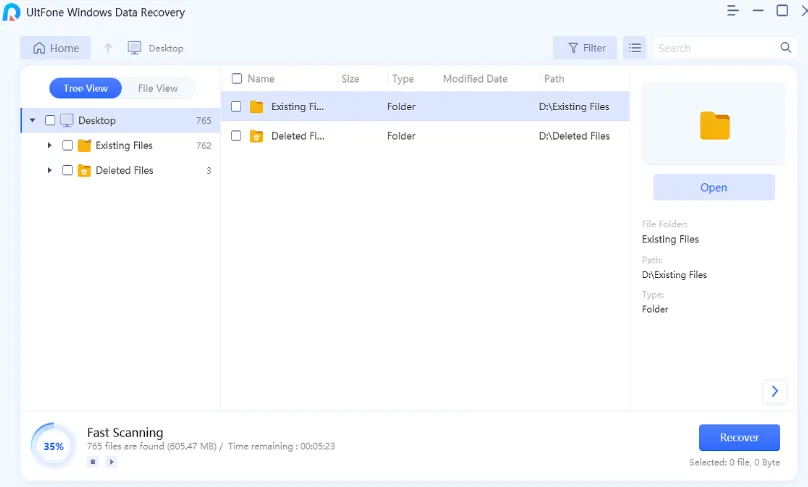Expand Deleted Files tree node
The height and width of the screenshot is (487, 808).
49,170
